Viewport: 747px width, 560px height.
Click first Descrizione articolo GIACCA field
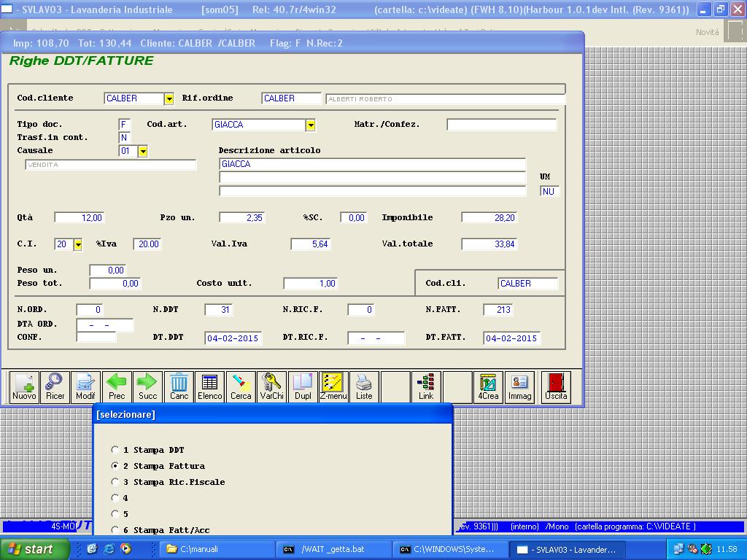pos(372,164)
